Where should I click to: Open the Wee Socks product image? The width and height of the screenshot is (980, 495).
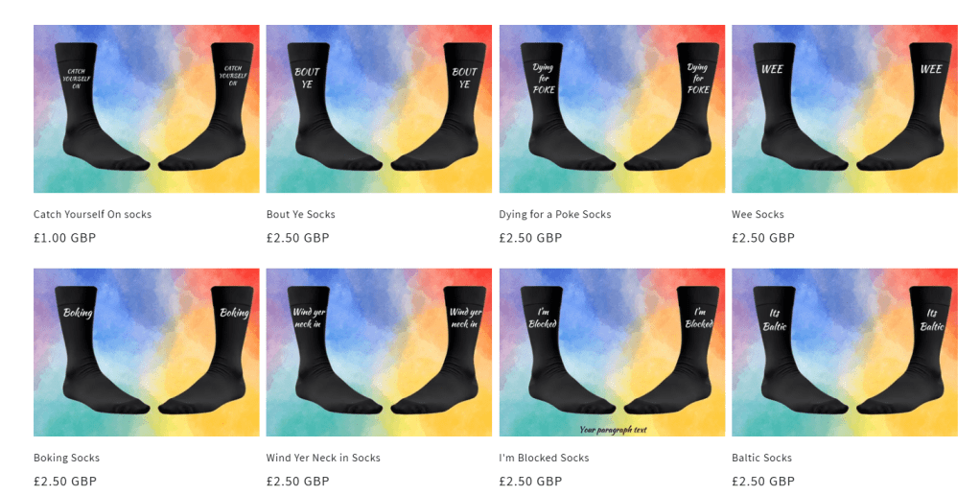(x=845, y=108)
